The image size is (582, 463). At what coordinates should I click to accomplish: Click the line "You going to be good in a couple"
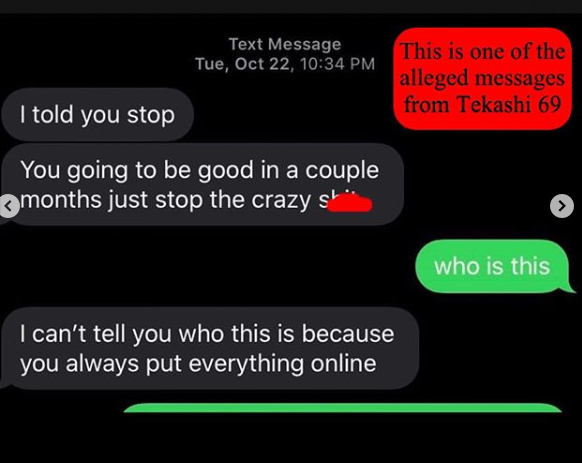pos(200,170)
